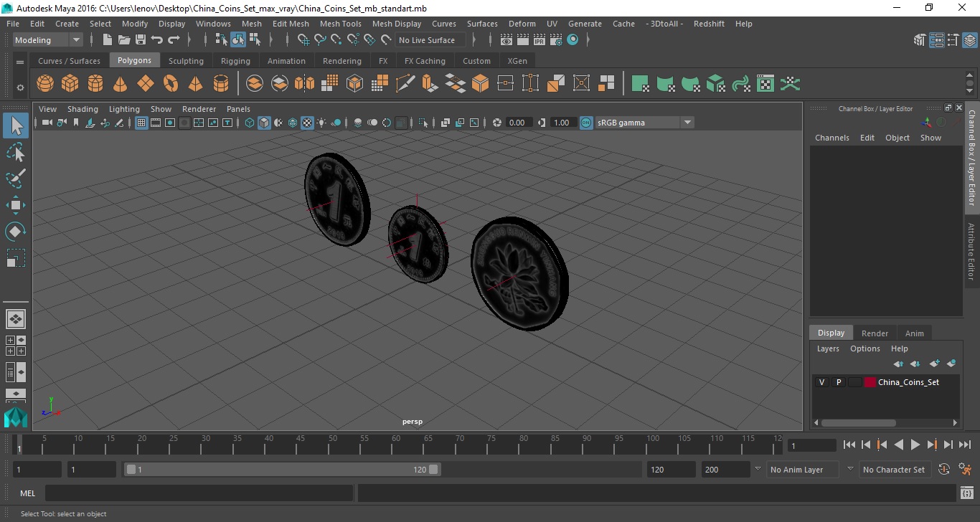The height and width of the screenshot is (522, 980).
Task: Create a polygon cylinder from the shelf
Action: pyautogui.click(x=95, y=84)
